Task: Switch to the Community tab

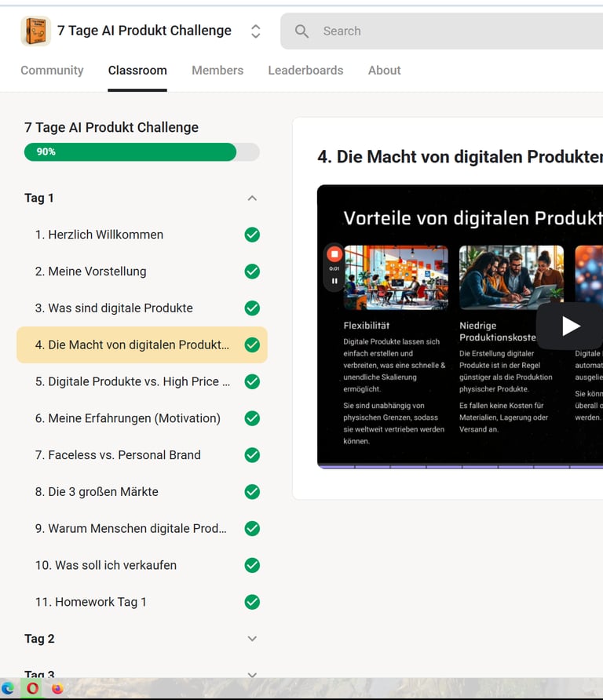Action: 52,70
